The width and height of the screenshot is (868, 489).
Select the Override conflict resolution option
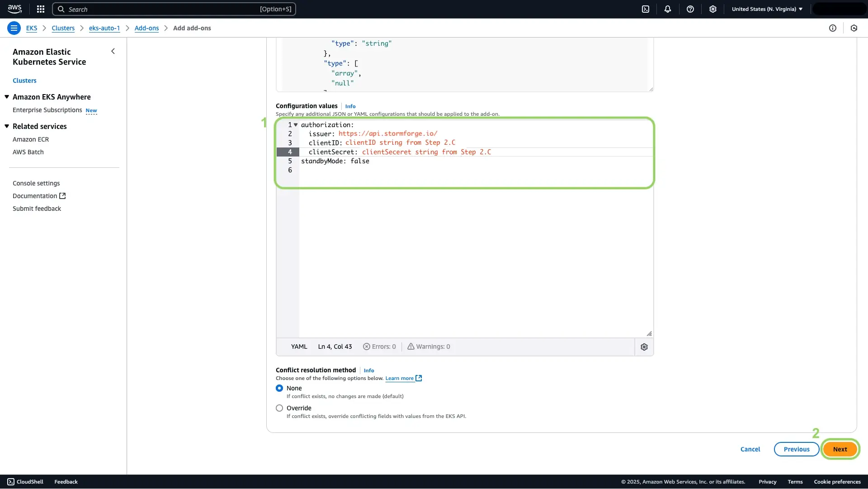[279, 408]
